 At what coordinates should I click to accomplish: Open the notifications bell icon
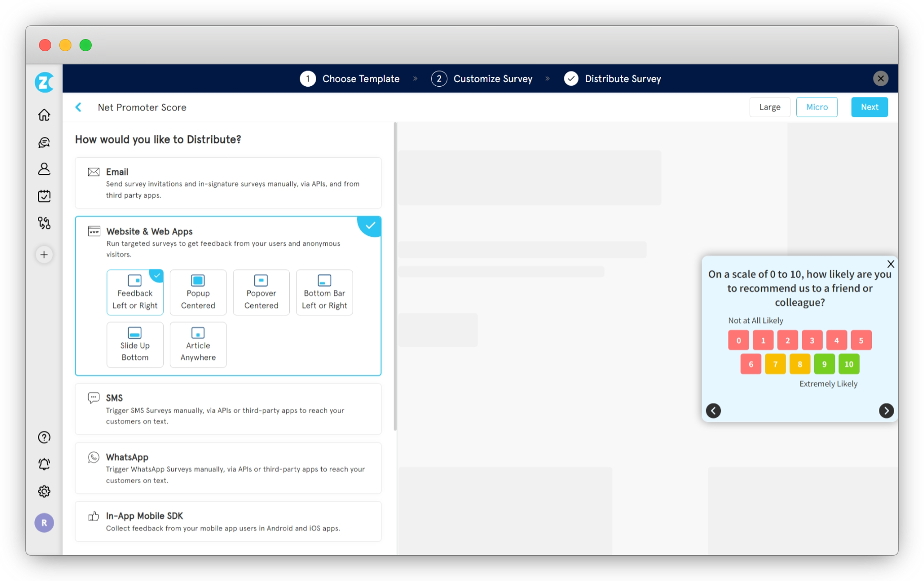(44, 464)
